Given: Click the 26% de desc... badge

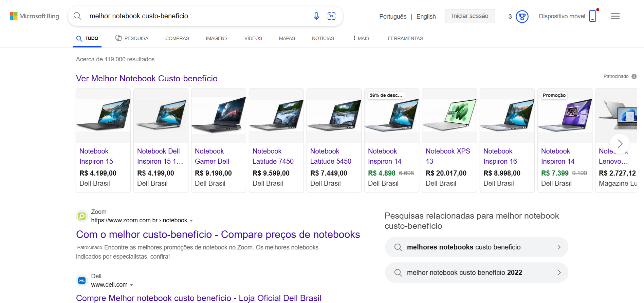Looking at the screenshot, I should [x=386, y=95].
